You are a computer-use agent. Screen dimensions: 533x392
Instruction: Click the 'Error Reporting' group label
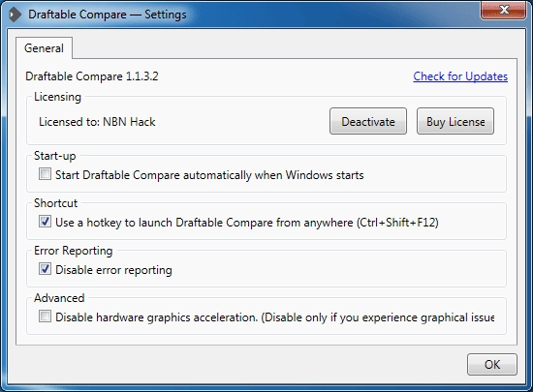click(x=73, y=251)
